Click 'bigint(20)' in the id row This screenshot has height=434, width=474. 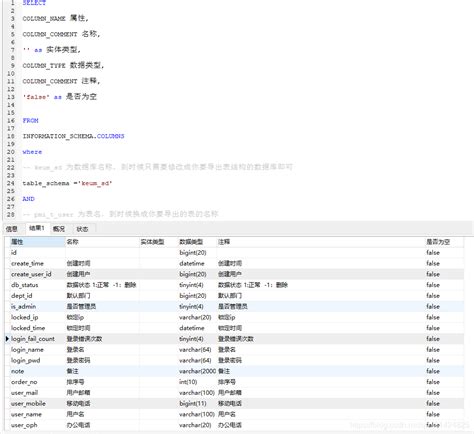(x=193, y=253)
